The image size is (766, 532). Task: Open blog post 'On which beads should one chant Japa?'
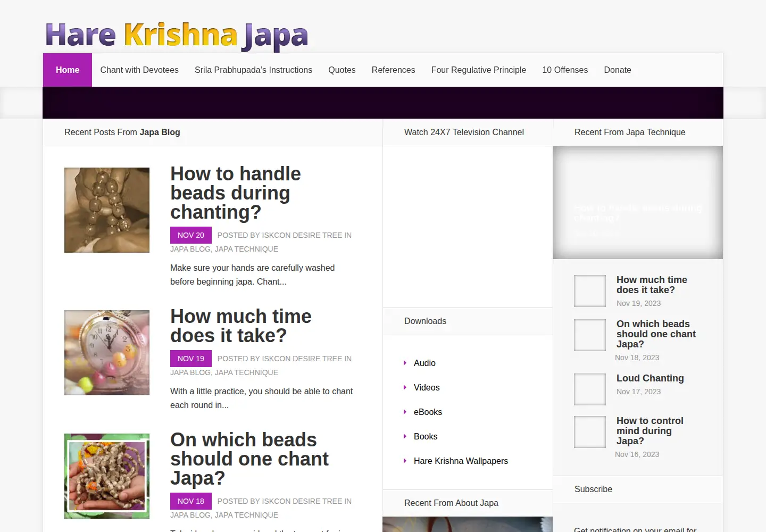(x=249, y=459)
